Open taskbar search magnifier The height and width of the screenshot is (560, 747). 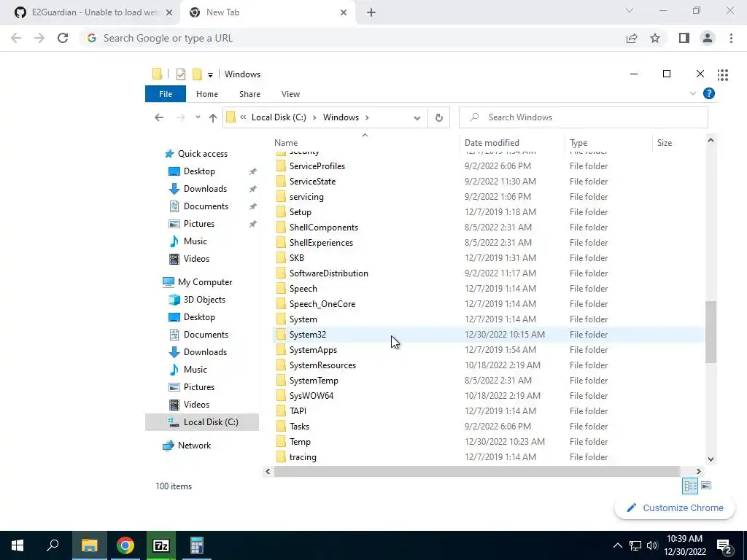coord(53,545)
